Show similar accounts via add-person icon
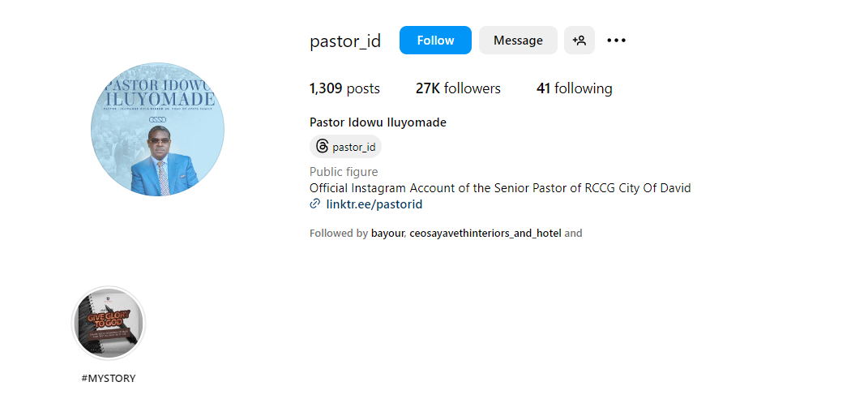 579,41
